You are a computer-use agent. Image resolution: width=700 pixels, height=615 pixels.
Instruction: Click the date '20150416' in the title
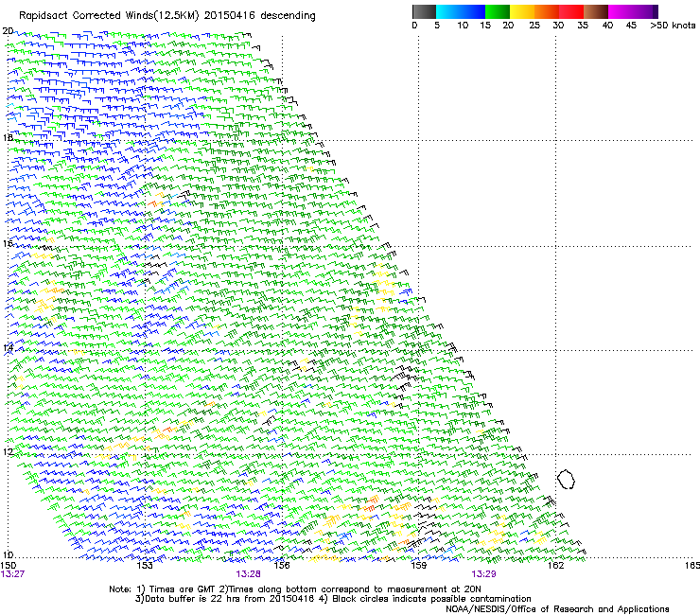230,15
